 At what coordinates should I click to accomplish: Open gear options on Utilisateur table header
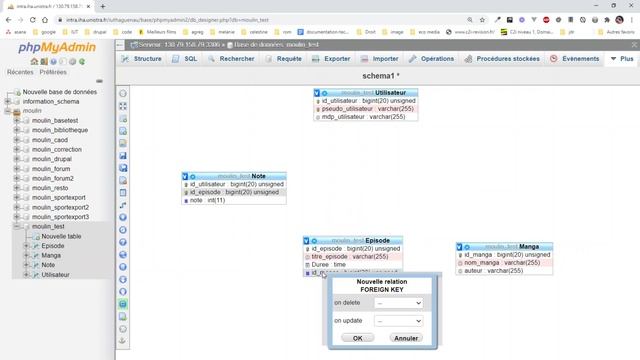tap(324, 93)
